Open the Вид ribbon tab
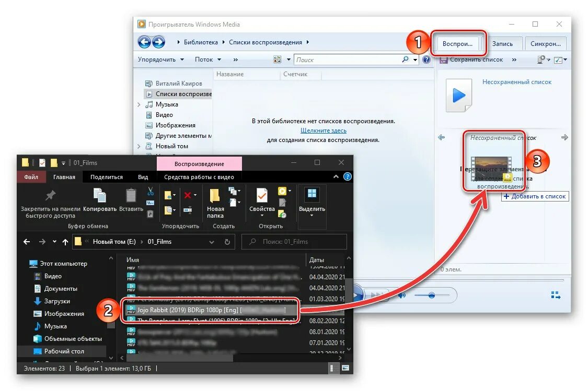Image resolution: width=588 pixels, height=391 pixels. [143, 177]
